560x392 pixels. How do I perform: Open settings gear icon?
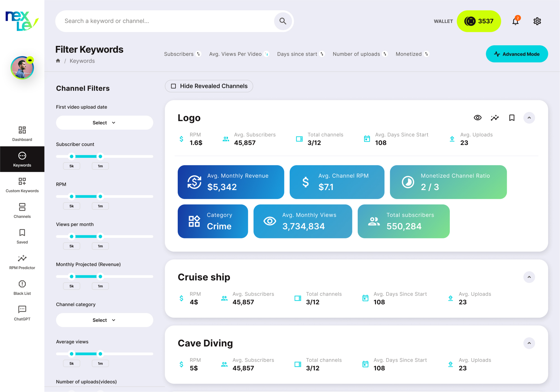[x=537, y=21]
